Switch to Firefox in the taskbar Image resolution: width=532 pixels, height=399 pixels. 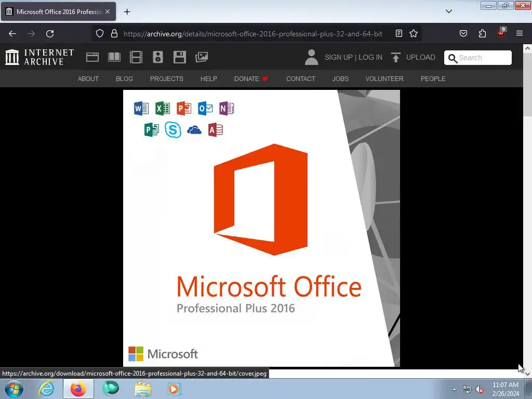click(78, 389)
